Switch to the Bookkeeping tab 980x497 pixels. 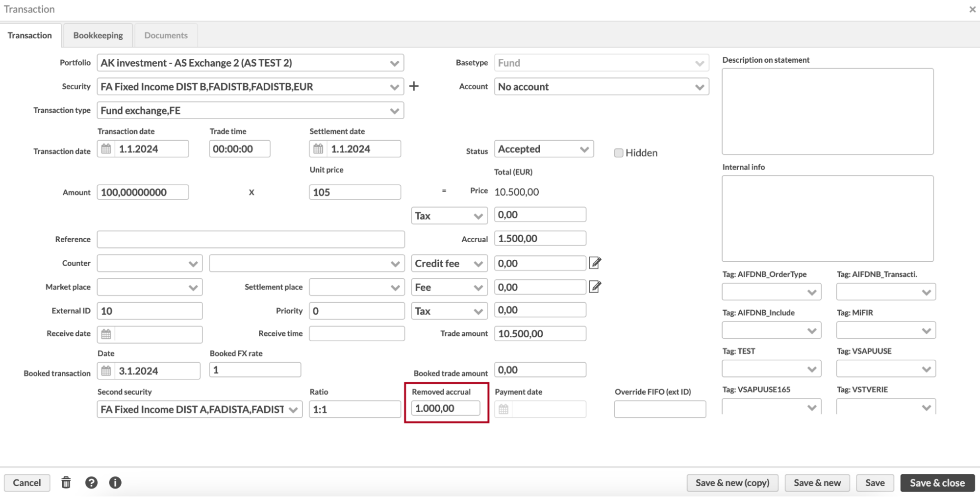click(x=98, y=35)
